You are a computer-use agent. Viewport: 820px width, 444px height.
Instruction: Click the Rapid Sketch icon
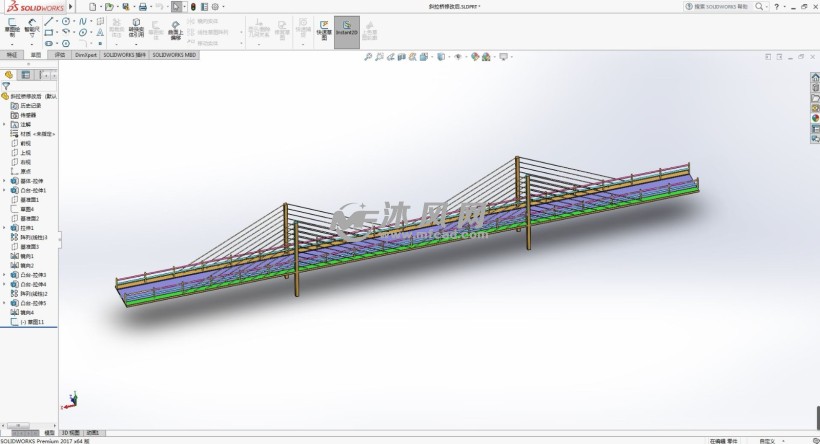[324, 30]
